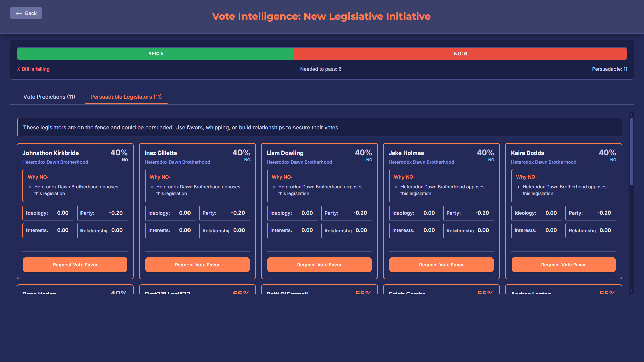Click the 'Needed to pass: 6' label
The width and height of the screenshot is (644, 362).
pyautogui.click(x=321, y=69)
